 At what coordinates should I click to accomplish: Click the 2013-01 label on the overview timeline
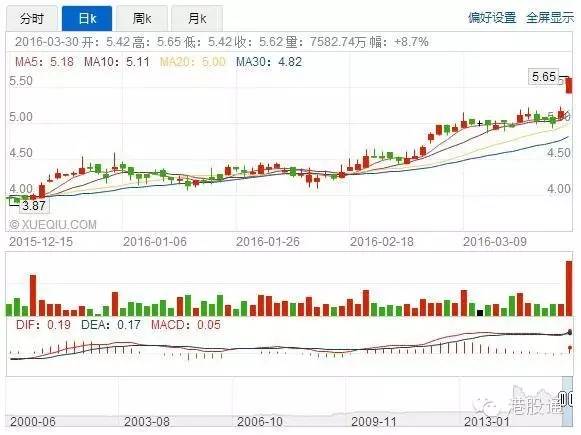(x=487, y=422)
